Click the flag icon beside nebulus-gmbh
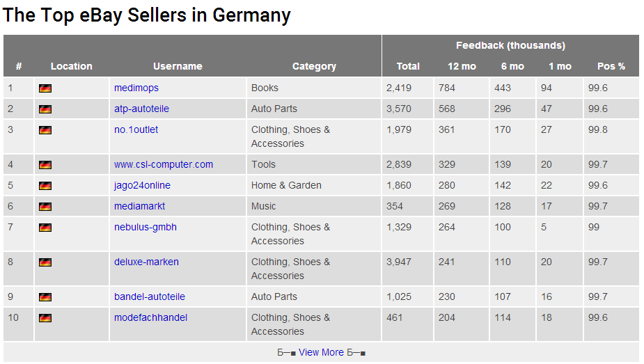 [x=45, y=228]
